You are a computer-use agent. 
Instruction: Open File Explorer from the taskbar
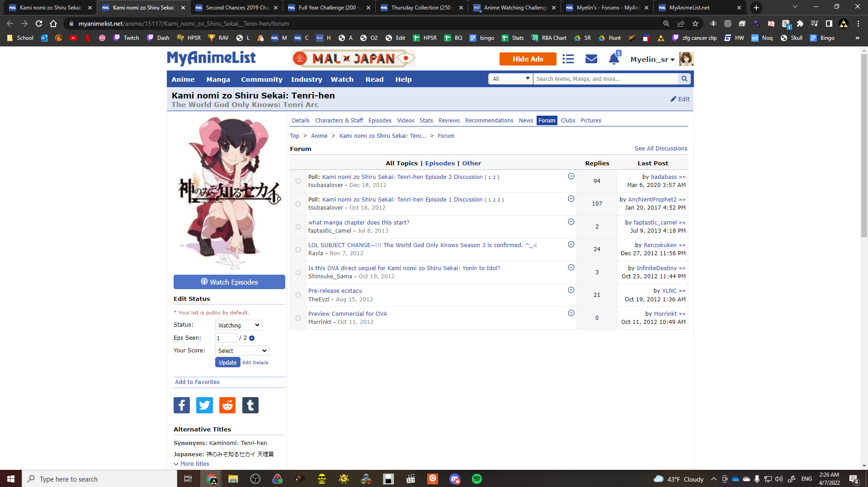tap(233, 479)
